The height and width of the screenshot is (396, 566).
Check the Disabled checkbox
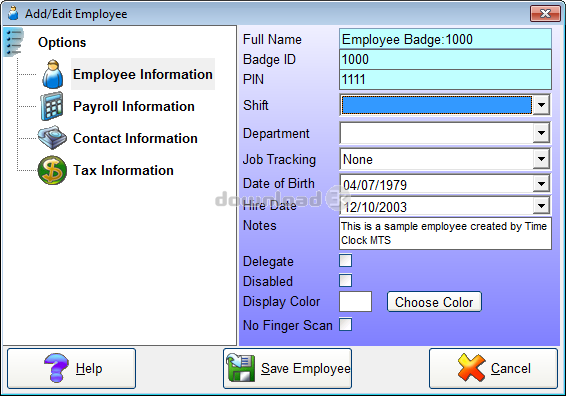pyautogui.click(x=345, y=280)
